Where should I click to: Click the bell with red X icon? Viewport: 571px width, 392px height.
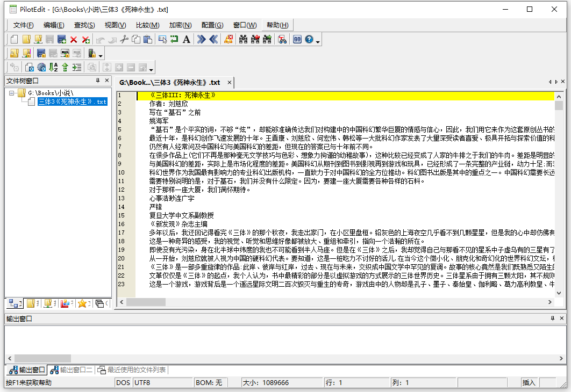(229, 39)
